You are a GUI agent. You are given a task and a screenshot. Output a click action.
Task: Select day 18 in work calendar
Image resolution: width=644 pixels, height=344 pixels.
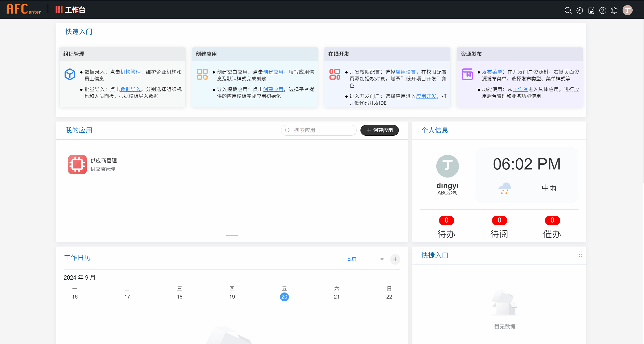click(x=180, y=297)
